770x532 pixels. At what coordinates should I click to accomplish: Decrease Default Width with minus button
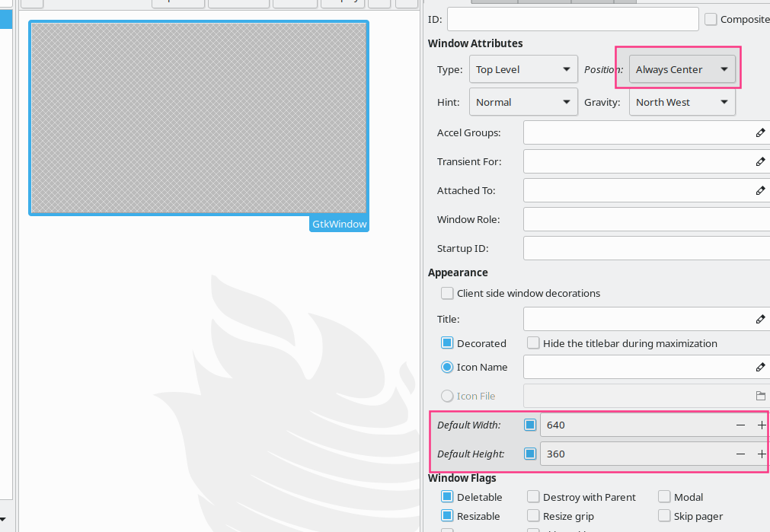coord(740,425)
